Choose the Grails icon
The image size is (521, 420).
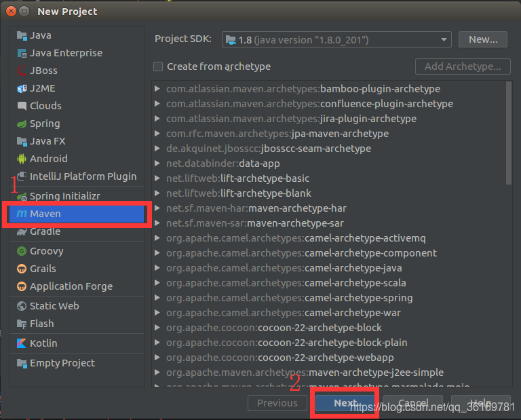pyautogui.click(x=22, y=269)
